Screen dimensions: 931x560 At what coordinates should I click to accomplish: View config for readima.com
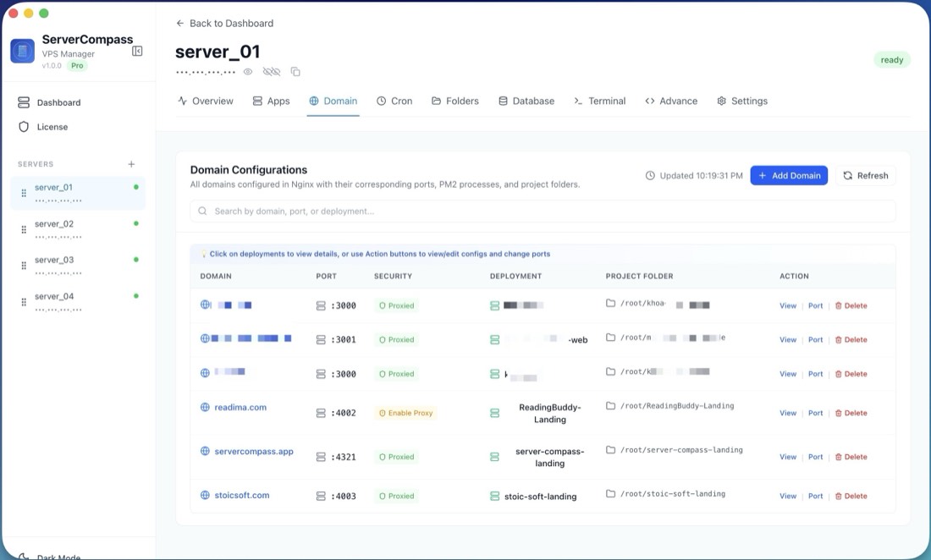click(788, 413)
